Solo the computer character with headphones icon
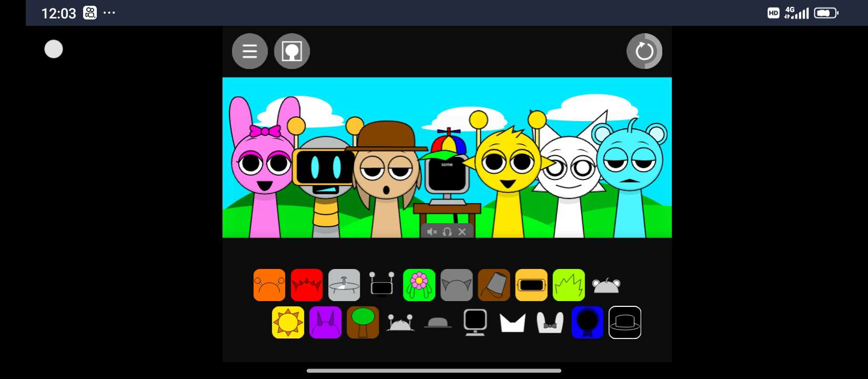868x379 pixels. click(447, 232)
